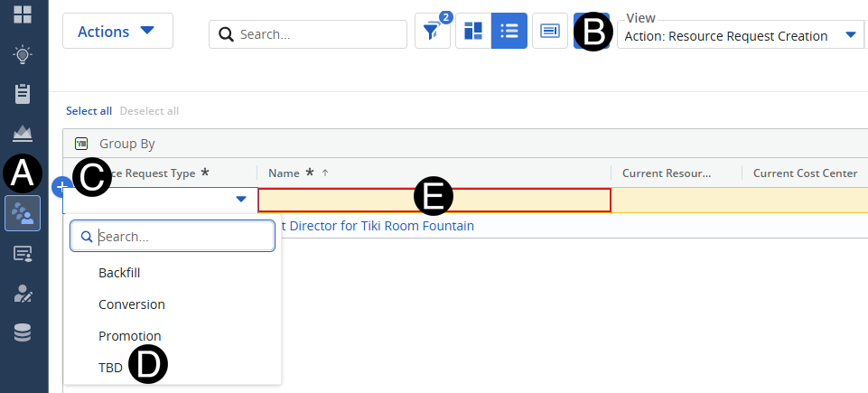The image size is (868, 393).
Task: Toggle the list view icon button
Action: pos(509,32)
